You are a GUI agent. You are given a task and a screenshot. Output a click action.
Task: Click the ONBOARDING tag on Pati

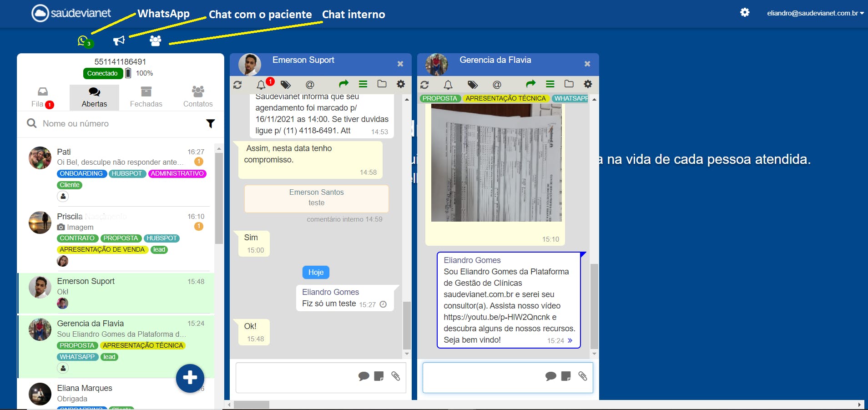tap(81, 174)
